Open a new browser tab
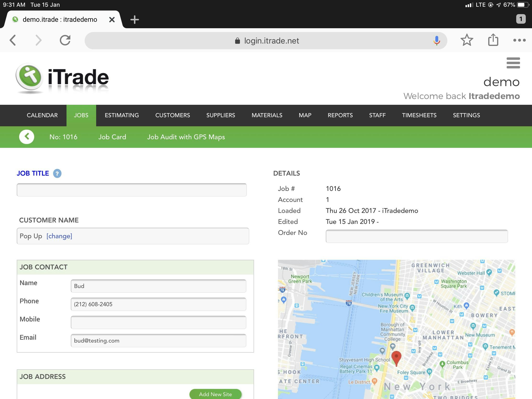532x399 pixels. pyautogui.click(x=135, y=19)
